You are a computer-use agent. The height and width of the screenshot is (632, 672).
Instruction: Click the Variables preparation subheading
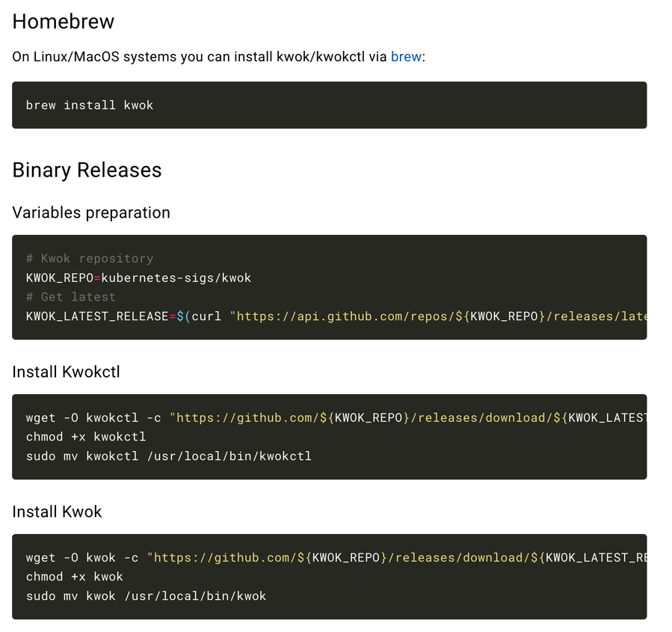[x=91, y=212]
